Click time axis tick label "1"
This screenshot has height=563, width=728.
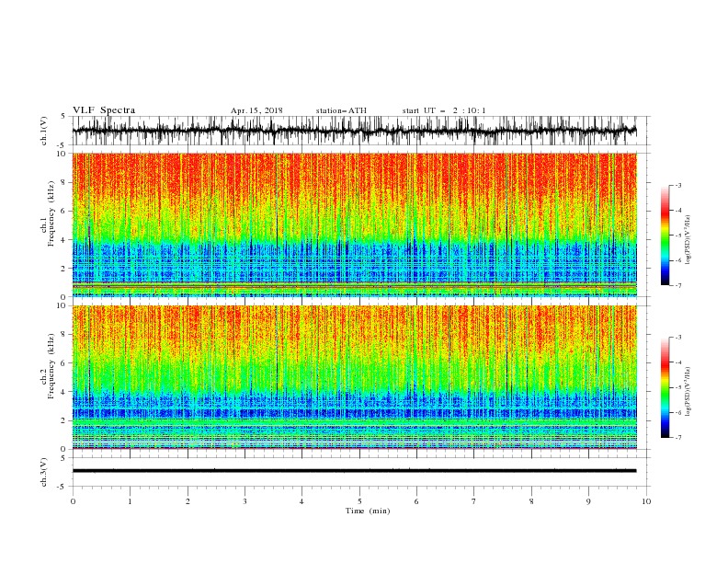click(130, 501)
